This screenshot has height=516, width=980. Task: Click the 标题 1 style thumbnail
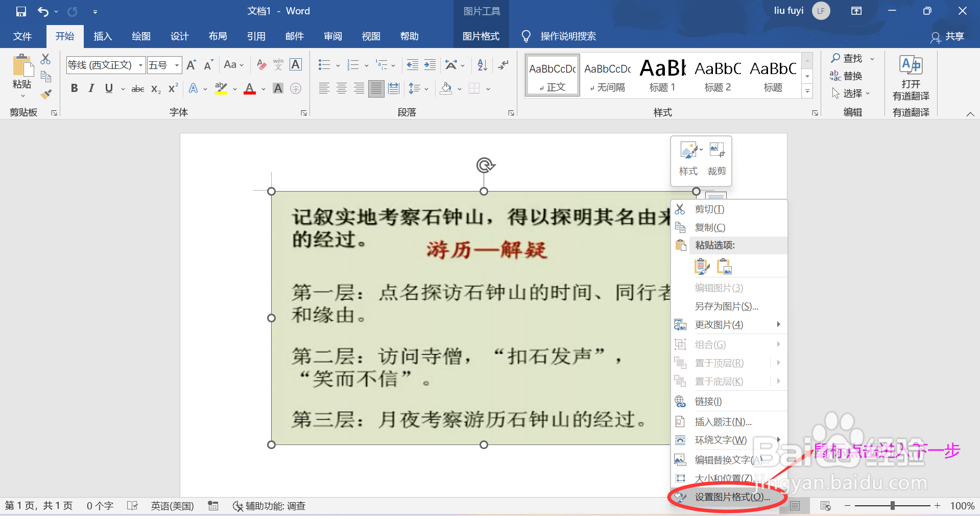point(662,75)
